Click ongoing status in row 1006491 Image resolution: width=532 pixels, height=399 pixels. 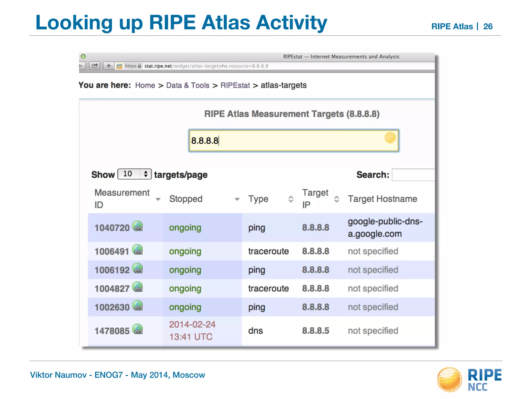tap(185, 252)
